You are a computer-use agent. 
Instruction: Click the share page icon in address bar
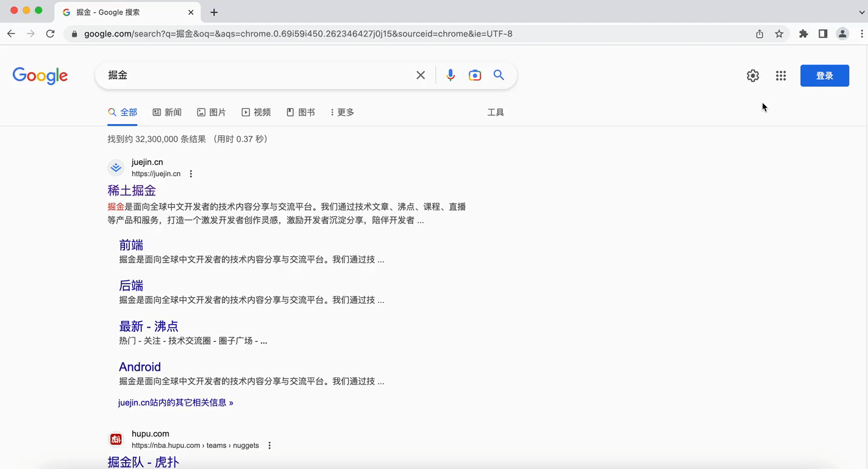pyautogui.click(x=759, y=34)
